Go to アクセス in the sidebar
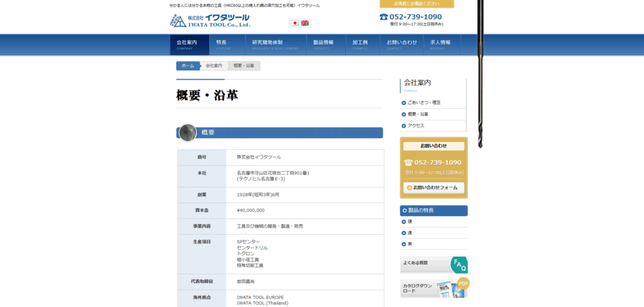The width and height of the screenshot is (644, 307). click(416, 126)
